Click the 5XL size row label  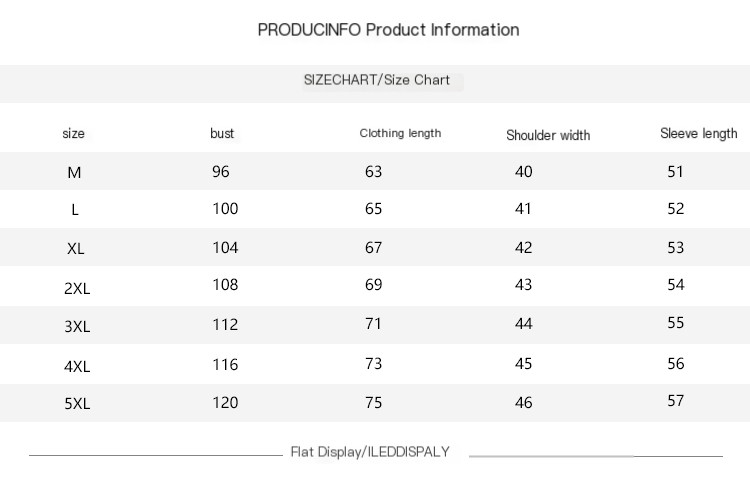tap(77, 404)
